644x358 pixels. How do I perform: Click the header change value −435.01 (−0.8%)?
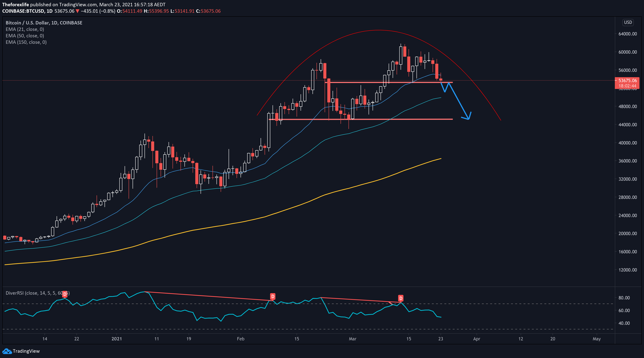click(98, 11)
